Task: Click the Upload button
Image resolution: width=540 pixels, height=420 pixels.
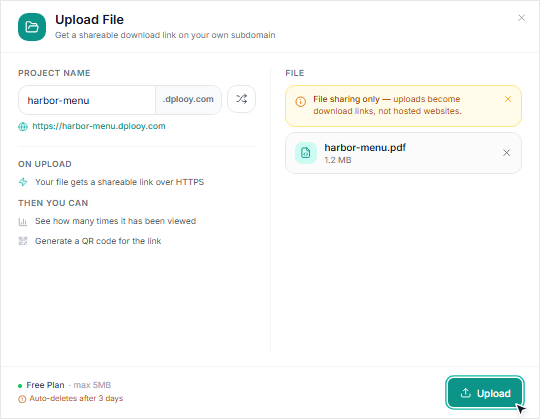Action: coord(485,393)
